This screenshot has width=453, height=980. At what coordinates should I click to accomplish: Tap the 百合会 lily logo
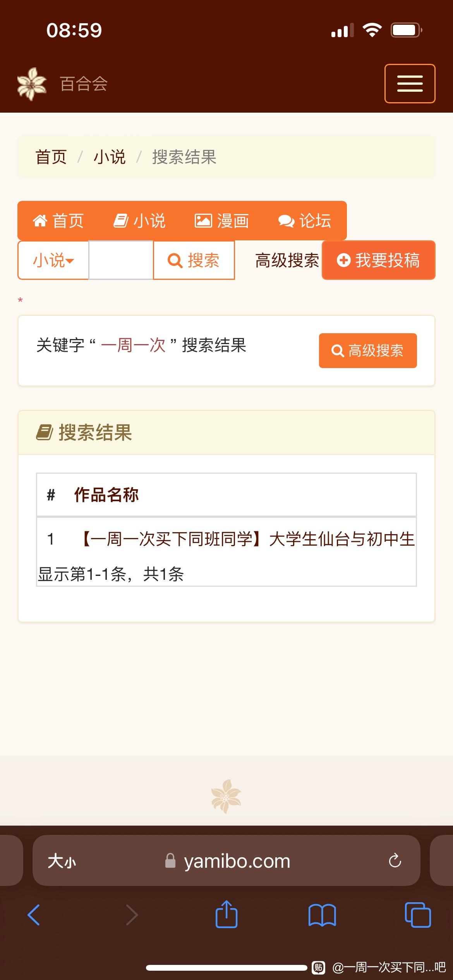[32, 84]
